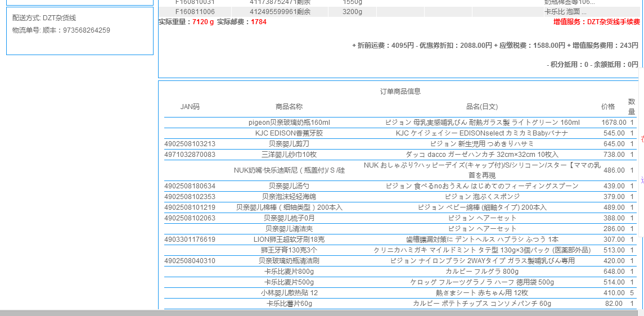Image resolution: width=644 pixels, height=316 pixels.
Task: Click price 486.00
Action: pyautogui.click(x=614, y=170)
